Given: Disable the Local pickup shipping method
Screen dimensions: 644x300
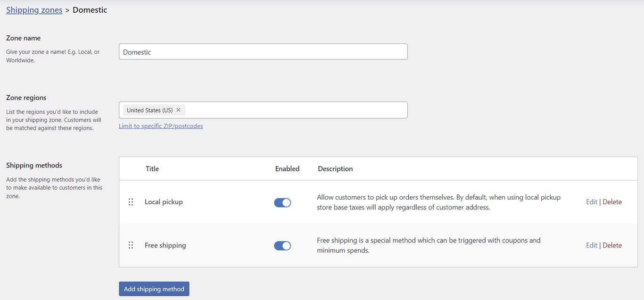Looking at the screenshot, I should pos(282,202).
